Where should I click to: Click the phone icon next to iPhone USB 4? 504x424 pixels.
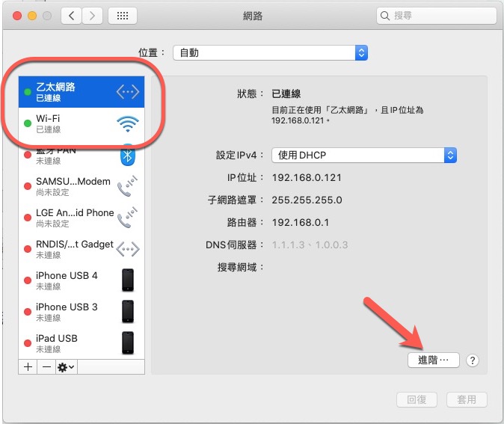tap(128, 280)
